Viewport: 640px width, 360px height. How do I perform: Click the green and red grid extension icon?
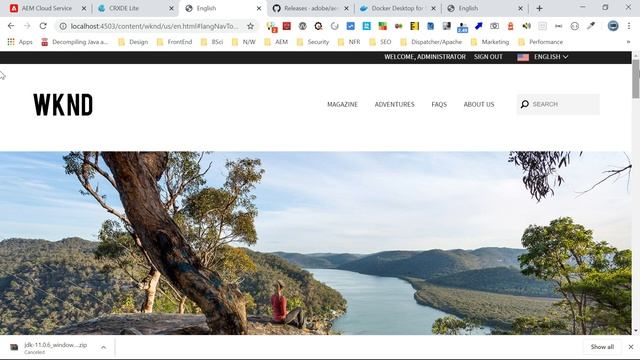pos(382,26)
